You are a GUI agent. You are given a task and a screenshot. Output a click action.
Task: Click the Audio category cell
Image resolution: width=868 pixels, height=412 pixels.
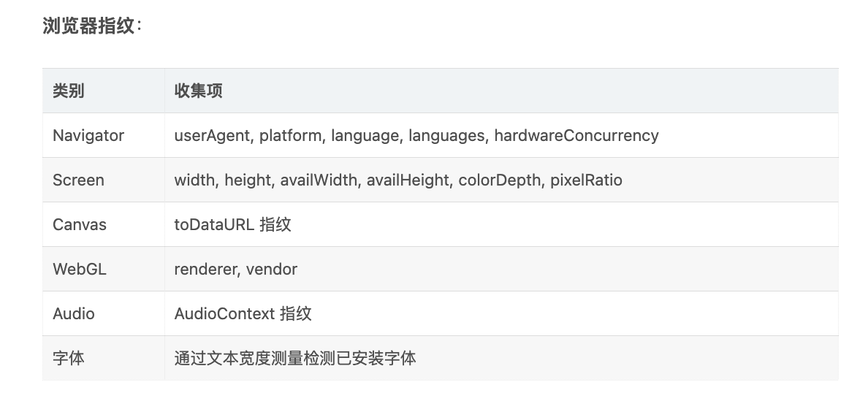click(104, 314)
